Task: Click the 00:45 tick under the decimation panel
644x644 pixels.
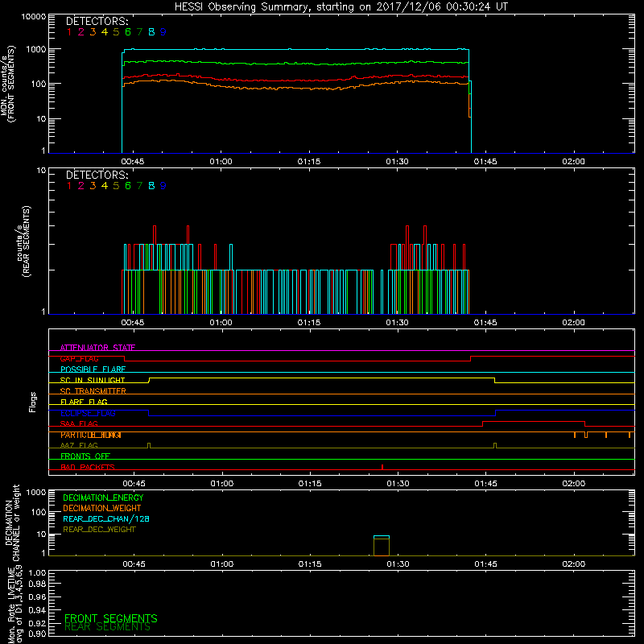Action: pos(134,564)
